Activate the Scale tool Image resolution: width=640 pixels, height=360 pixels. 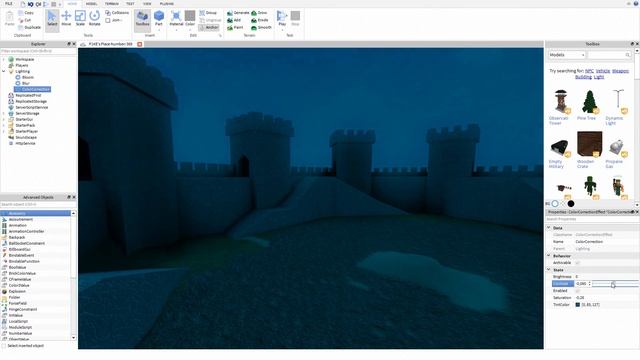tap(80, 18)
